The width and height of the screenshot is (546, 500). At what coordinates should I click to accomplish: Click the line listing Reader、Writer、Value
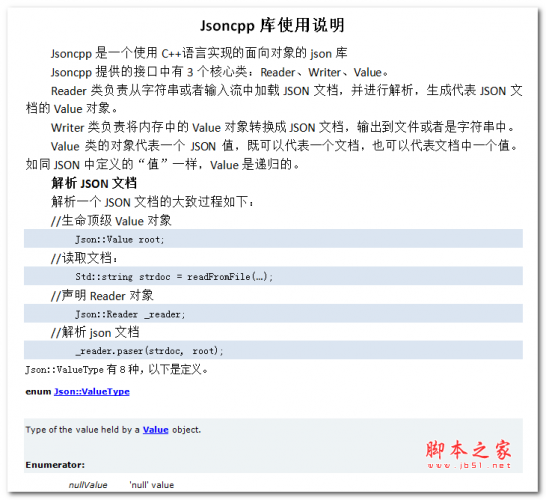pos(219,72)
